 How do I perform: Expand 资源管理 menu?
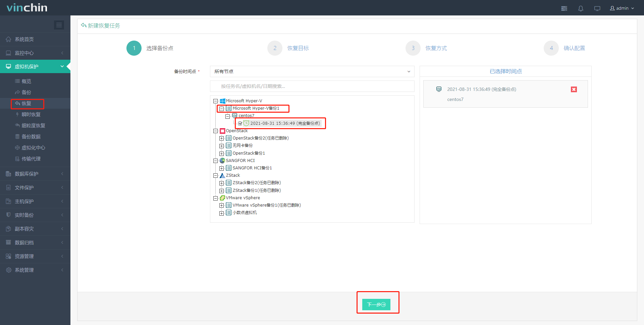[x=35, y=256]
